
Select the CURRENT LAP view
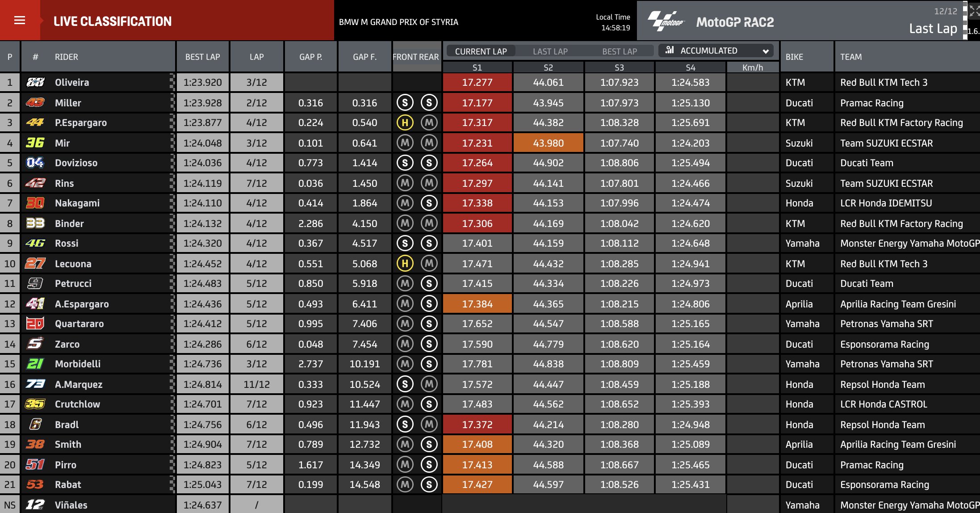pos(481,51)
